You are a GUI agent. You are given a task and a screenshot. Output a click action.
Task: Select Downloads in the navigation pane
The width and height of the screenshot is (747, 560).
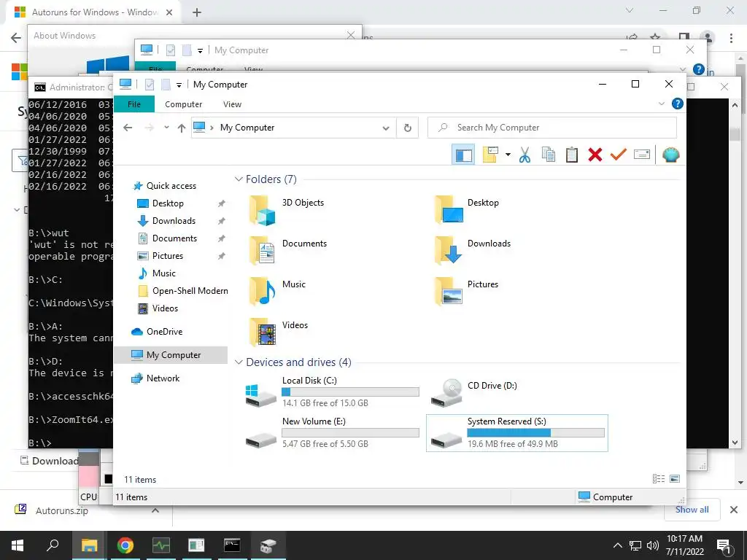174,221
